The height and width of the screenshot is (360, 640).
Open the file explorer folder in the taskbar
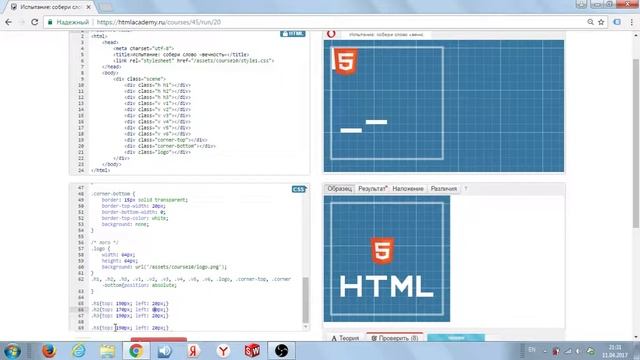click(107, 351)
